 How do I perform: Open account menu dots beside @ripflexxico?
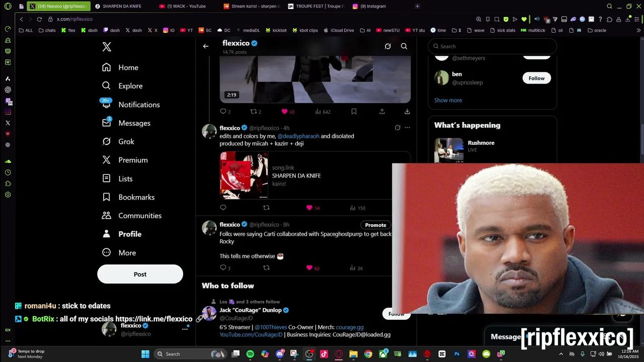point(185,329)
